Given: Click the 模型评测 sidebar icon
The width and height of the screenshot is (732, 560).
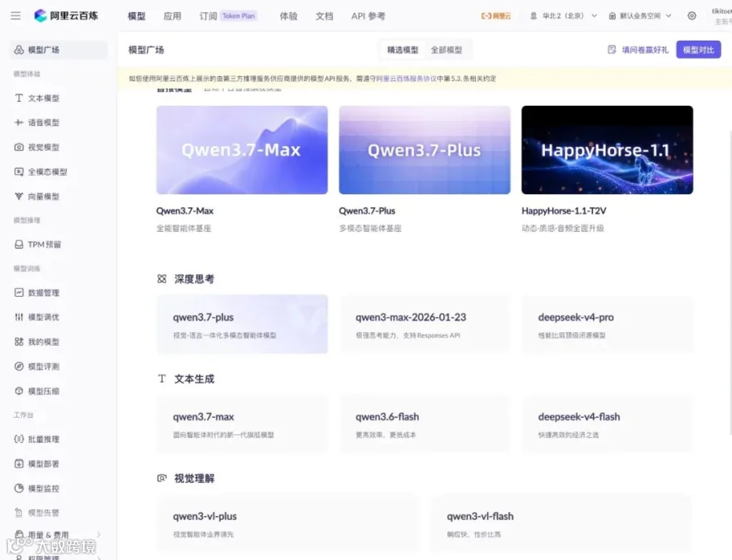Looking at the screenshot, I should tap(19, 367).
